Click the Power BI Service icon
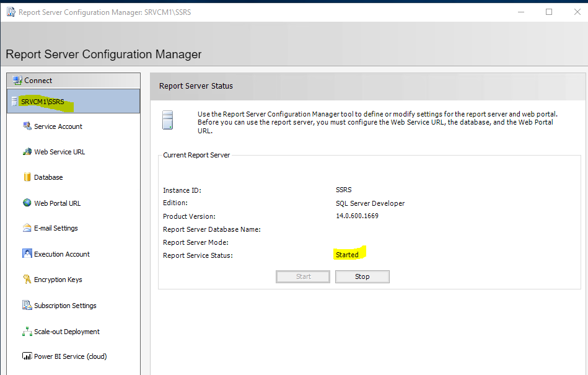588x375 pixels. coord(27,356)
